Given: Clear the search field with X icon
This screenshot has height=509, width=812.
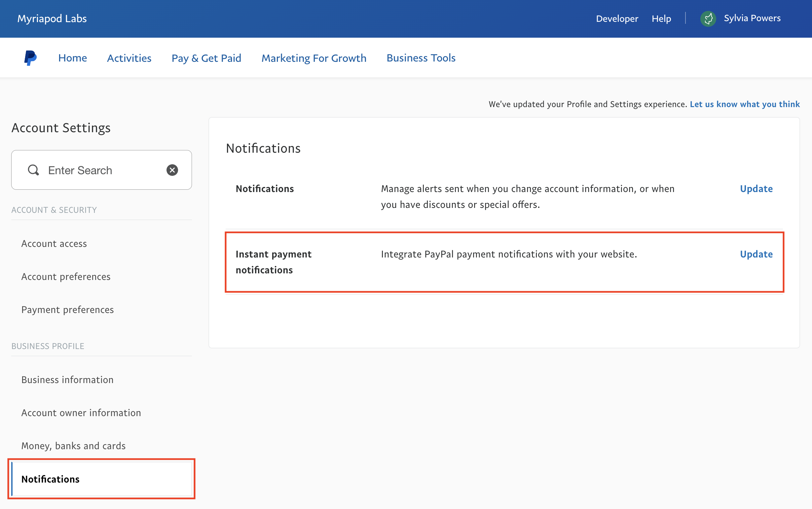Looking at the screenshot, I should (x=172, y=170).
